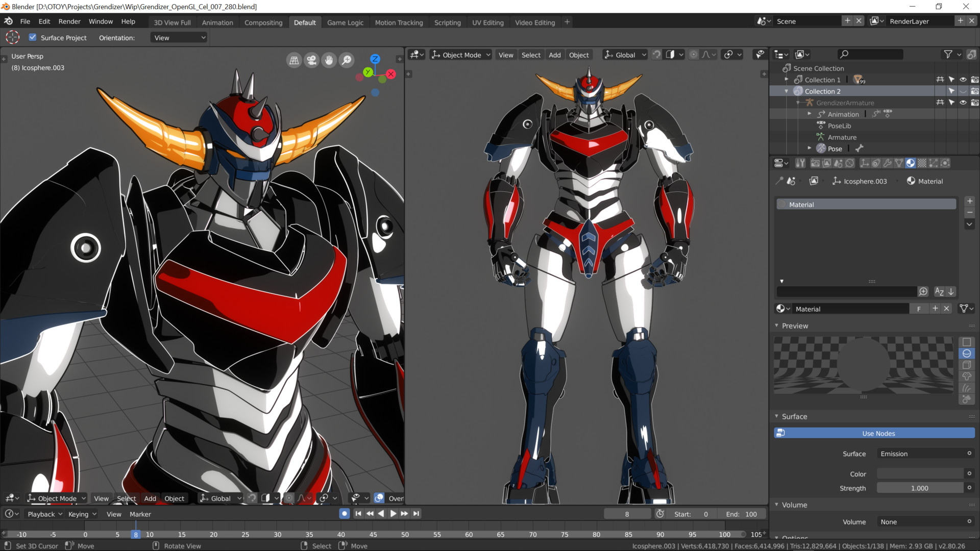The height and width of the screenshot is (551, 980).
Task: Sort material list alphabetically
Action: 939,292
